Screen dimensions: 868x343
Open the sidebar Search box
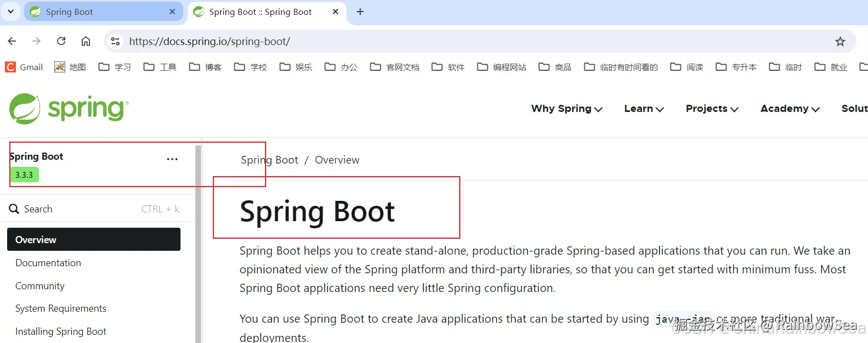point(94,209)
